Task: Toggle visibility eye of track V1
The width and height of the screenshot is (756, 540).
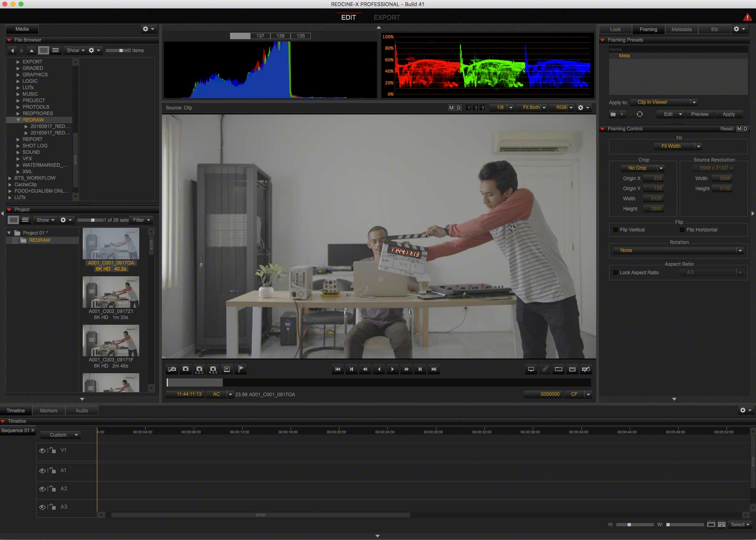Action: point(42,450)
